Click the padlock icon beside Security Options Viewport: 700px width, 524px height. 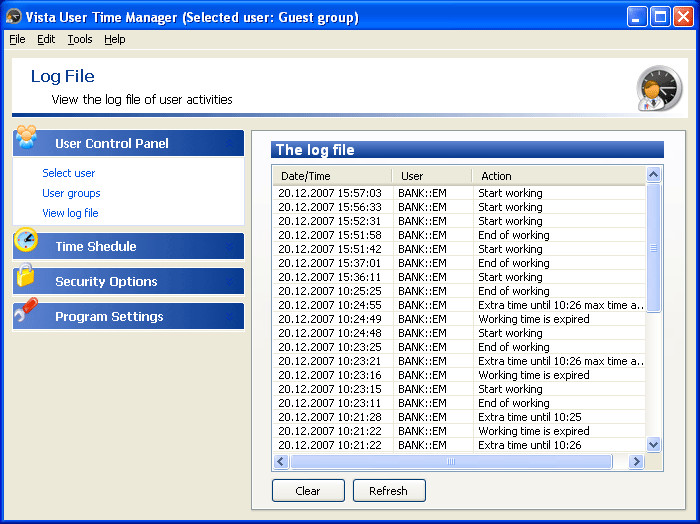[26, 276]
